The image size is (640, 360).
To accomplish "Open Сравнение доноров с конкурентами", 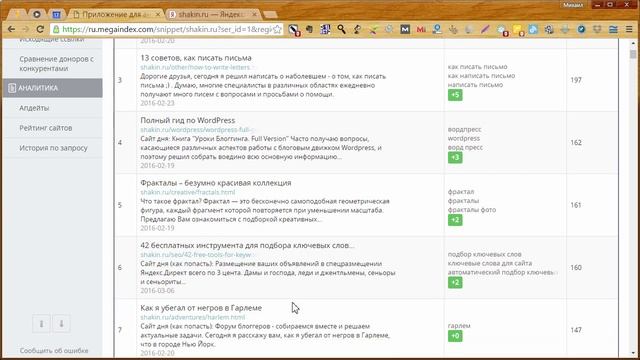I will pyautogui.click(x=56, y=64).
